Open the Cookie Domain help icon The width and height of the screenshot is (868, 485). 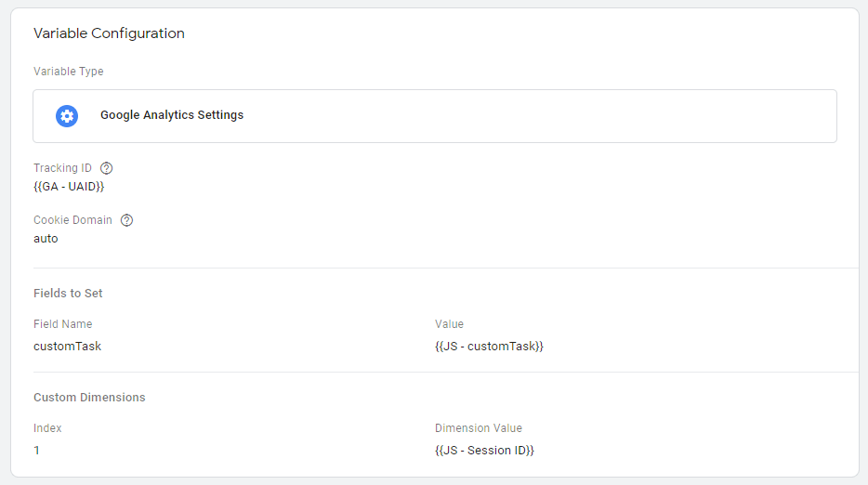pyautogui.click(x=126, y=220)
